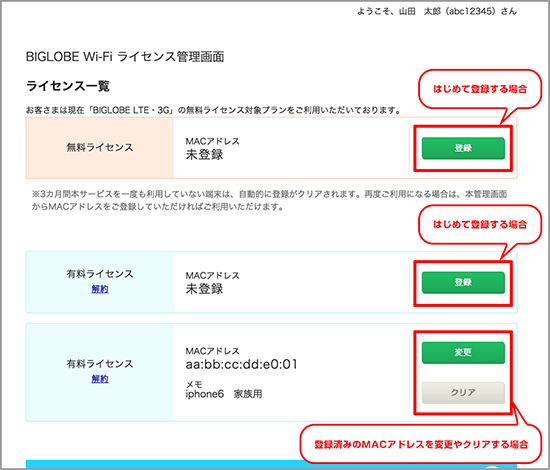This screenshot has width=550, height=470.
Task: Open 解約 link under unregistered 有料ライセンス
Action: 100,289
